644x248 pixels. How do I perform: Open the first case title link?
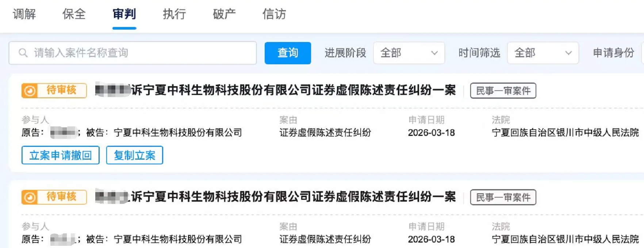click(x=276, y=90)
